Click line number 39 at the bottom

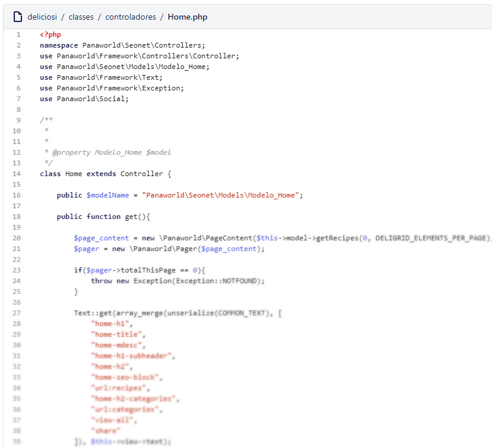(x=18, y=441)
